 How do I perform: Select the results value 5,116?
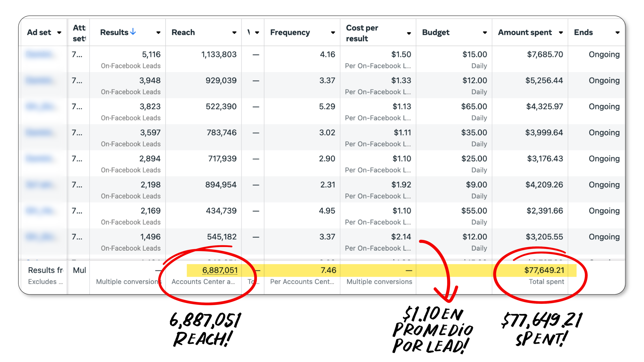pos(151,54)
